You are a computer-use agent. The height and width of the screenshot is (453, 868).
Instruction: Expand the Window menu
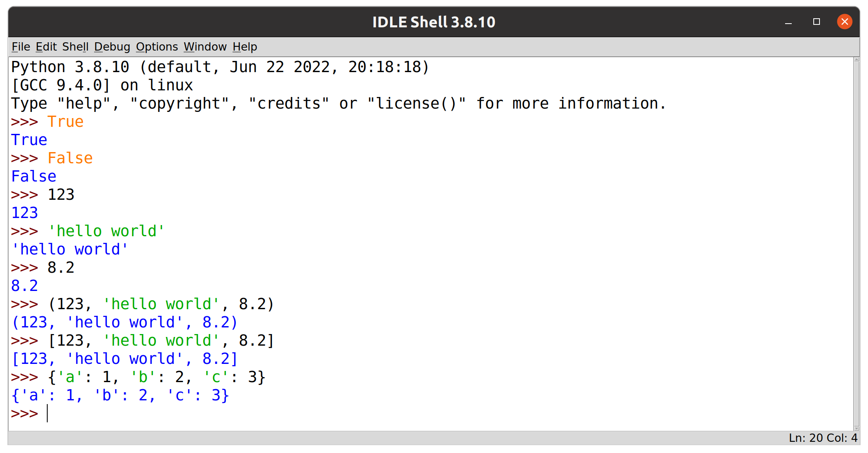point(205,46)
